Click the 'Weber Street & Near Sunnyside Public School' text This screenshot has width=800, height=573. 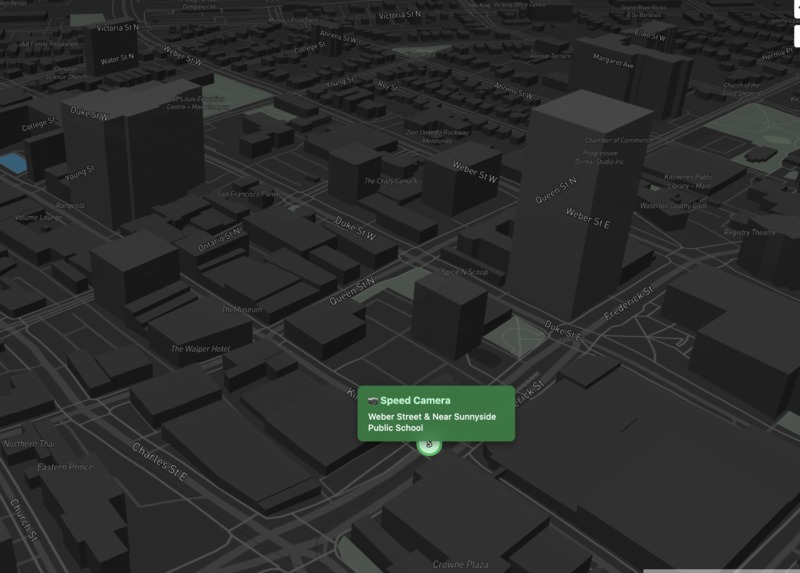[432, 422]
